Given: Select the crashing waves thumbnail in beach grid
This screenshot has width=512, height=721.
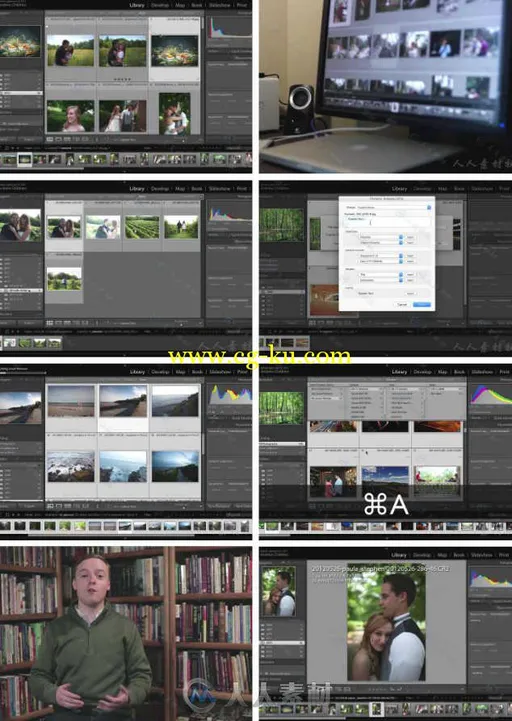Looking at the screenshot, I should (x=70, y=467).
